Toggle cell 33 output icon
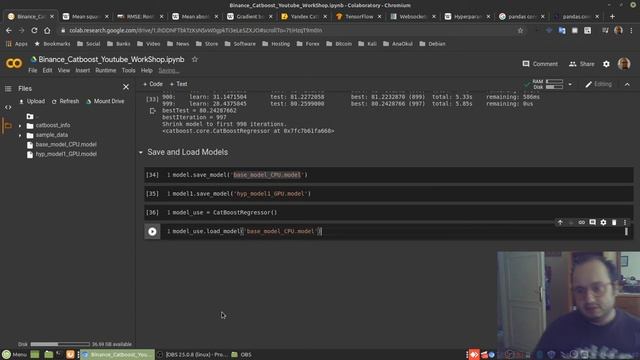 click(x=153, y=111)
